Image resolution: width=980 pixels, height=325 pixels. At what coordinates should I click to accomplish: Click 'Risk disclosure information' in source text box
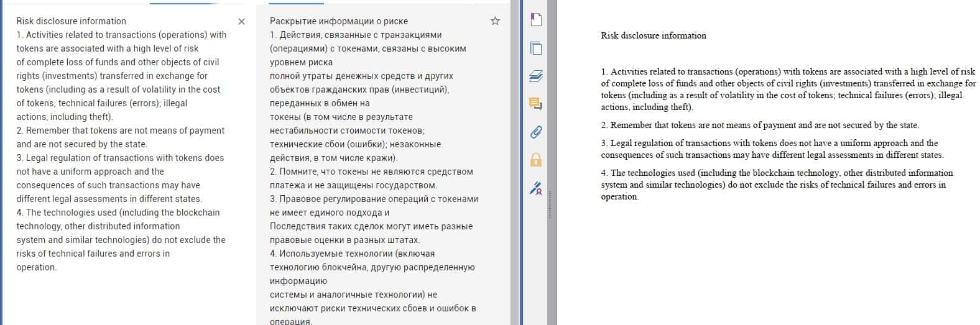pyautogui.click(x=72, y=21)
